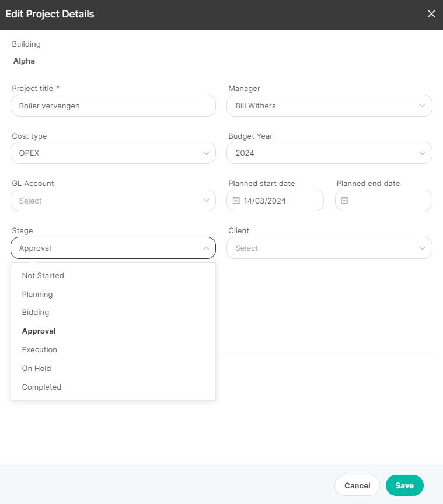Open the GL Account select dropdown
443x504 pixels.
click(113, 201)
